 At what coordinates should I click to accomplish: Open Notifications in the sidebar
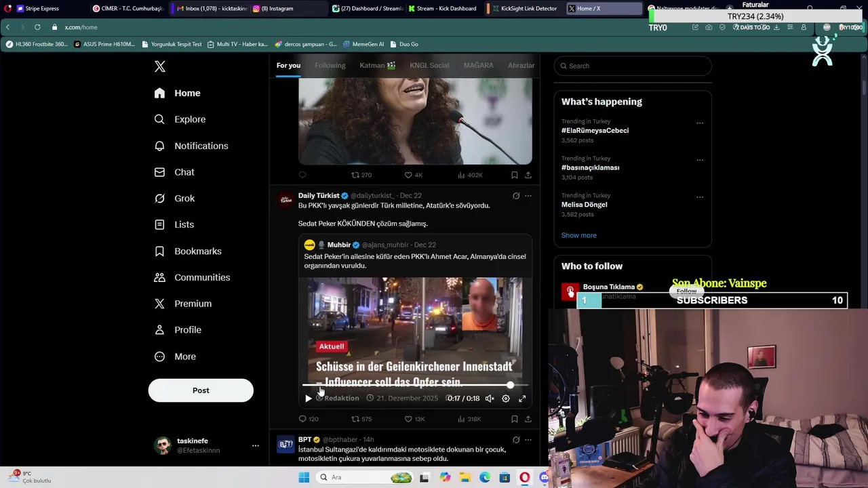tap(191, 146)
